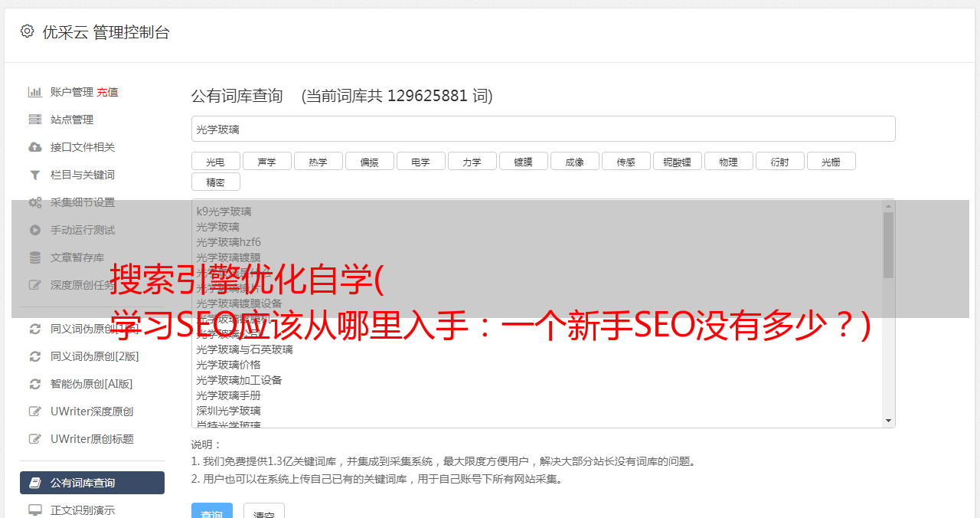The width and height of the screenshot is (980, 518).
Task: Click the edit icon for UWriter原创标题
Action: [x=35, y=439]
